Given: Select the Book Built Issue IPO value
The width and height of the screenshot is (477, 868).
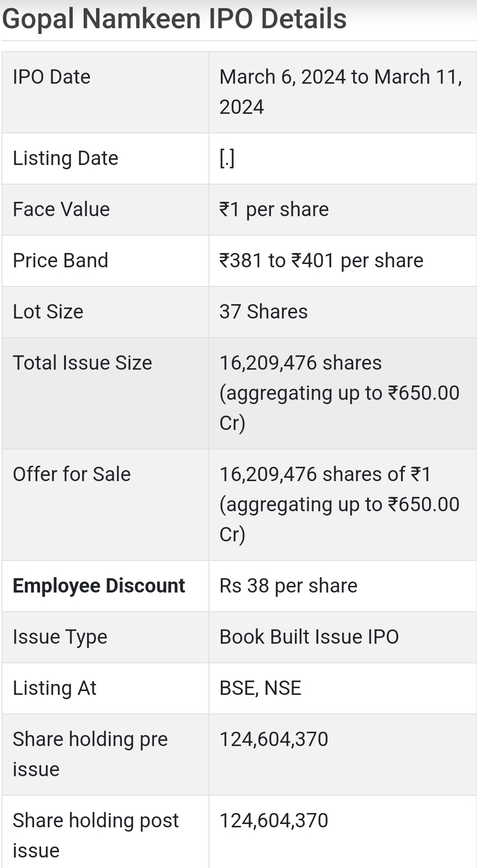Looking at the screenshot, I should coord(309,637).
